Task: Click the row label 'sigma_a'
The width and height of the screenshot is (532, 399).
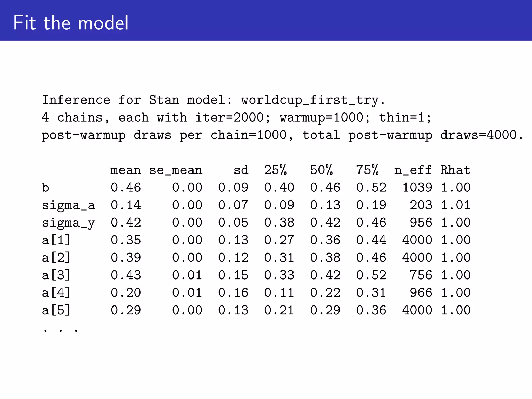Action: pyautogui.click(x=69, y=205)
